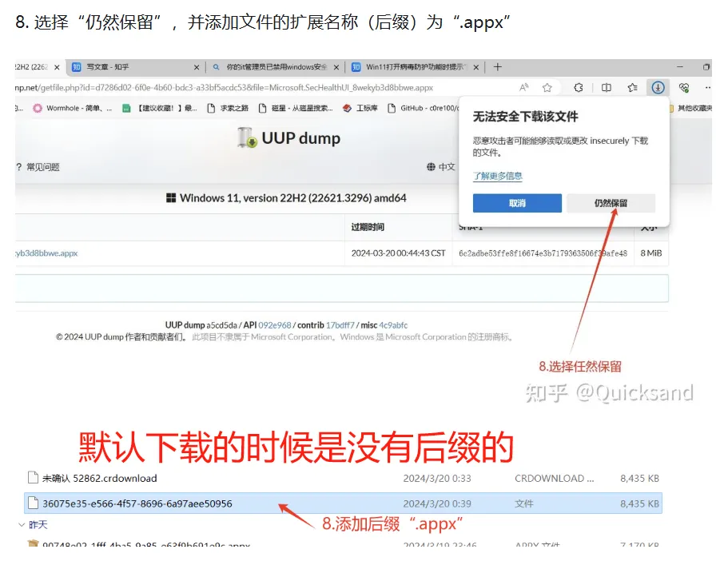This screenshot has height=565, width=728.
Task: Click the '2024/3/20 0:33' date cell
Action: tap(437, 479)
